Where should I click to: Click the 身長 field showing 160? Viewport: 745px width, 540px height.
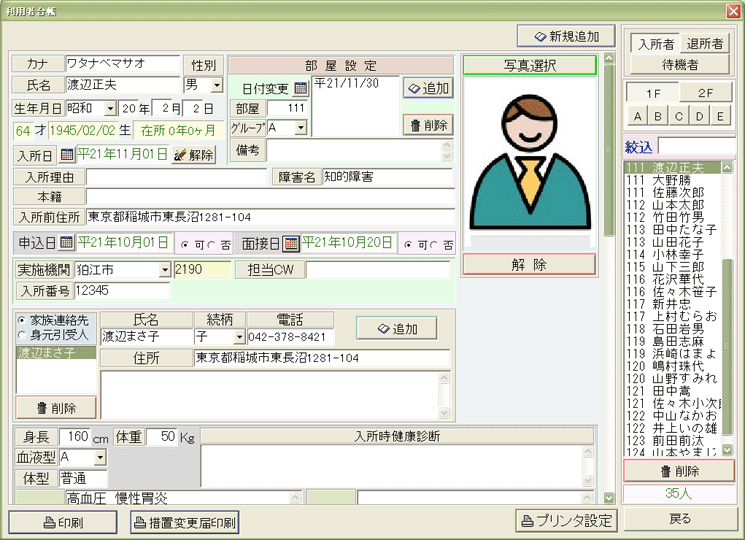tap(75, 436)
